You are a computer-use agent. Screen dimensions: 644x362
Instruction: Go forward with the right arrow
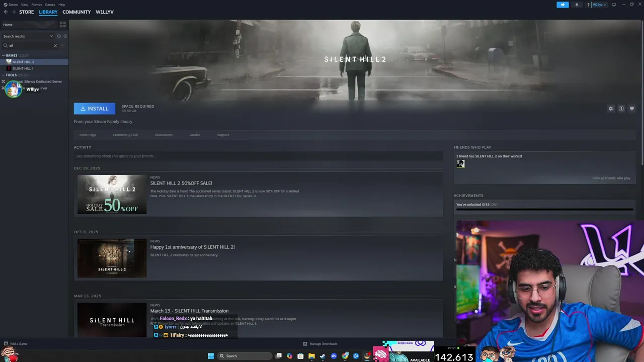[13, 12]
